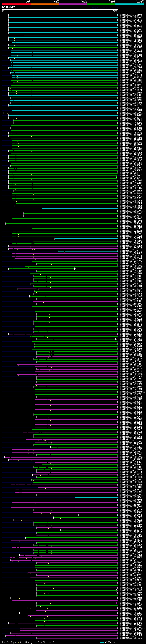Viewport: 146px width, 644px height.
Task: Select hit label UniRef100_Q8H7C0
Action: (x=131, y=70)
